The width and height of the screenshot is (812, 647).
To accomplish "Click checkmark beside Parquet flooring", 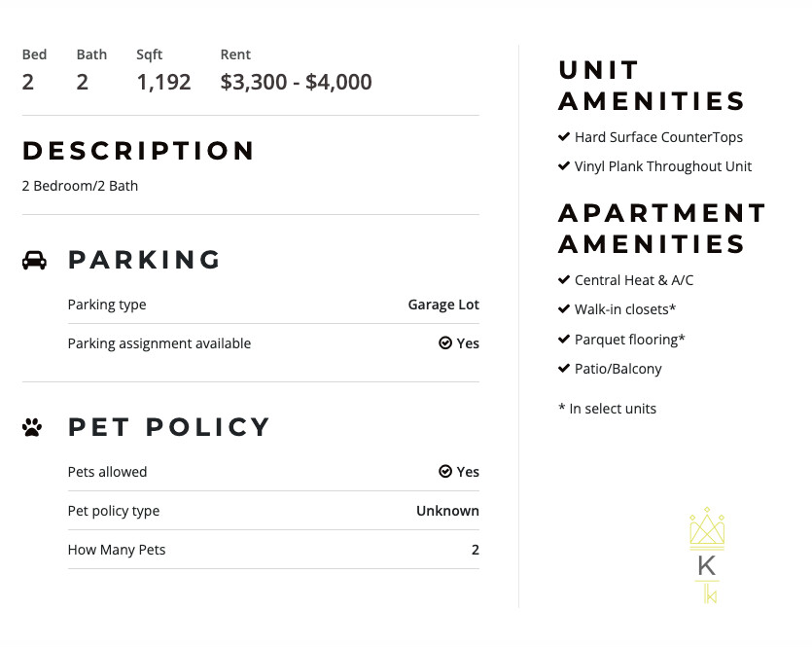I will (564, 340).
